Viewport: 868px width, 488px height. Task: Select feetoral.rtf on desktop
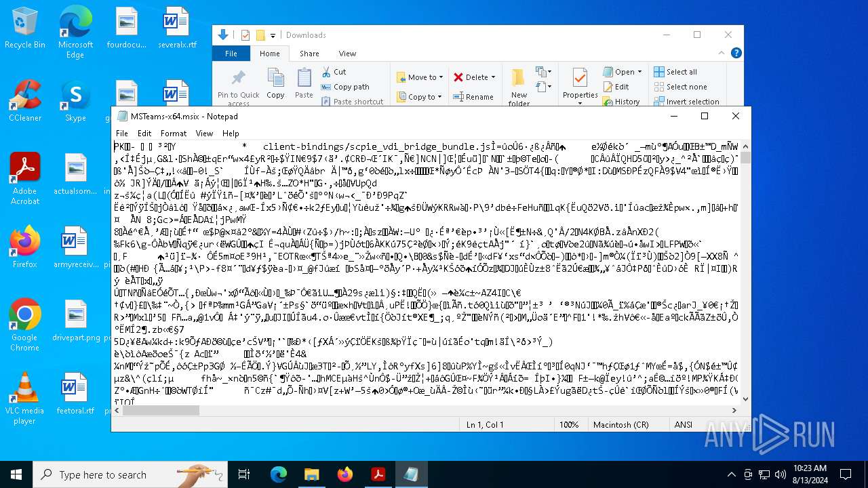[x=75, y=394]
